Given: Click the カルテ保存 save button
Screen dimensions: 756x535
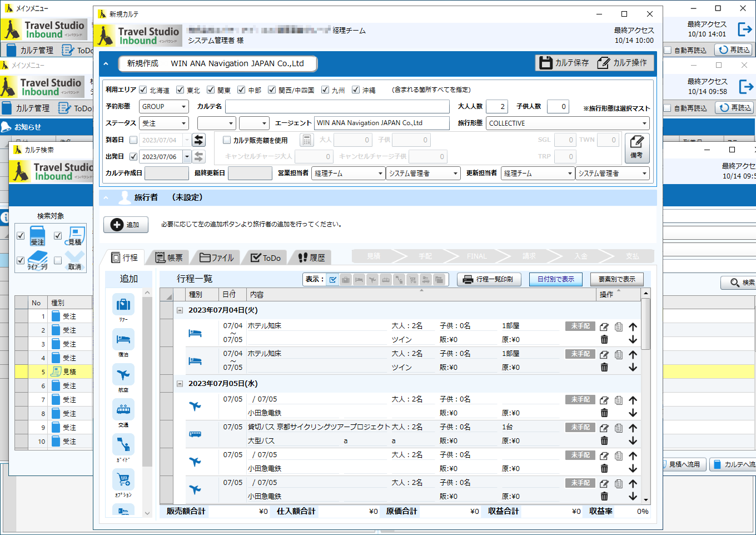Looking at the screenshot, I should (x=564, y=63).
